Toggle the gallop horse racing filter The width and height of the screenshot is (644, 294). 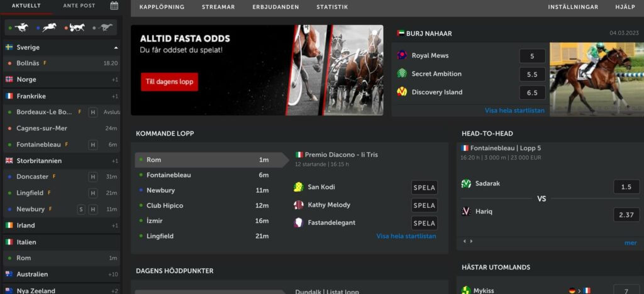pyautogui.click(x=19, y=28)
